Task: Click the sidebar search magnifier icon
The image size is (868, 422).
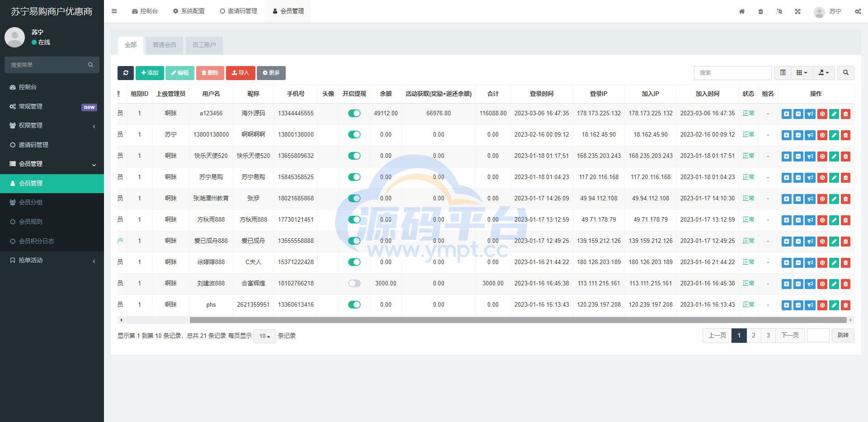Action: pos(90,65)
